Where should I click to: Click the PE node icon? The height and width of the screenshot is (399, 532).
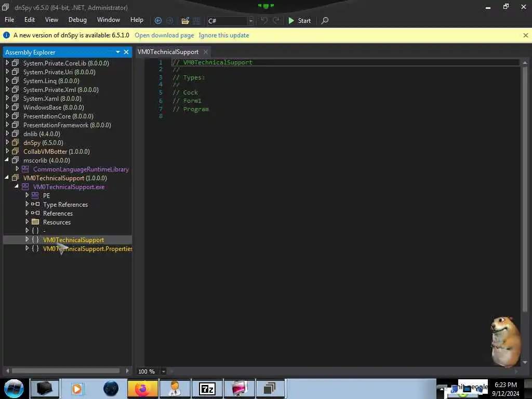(35, 195)
